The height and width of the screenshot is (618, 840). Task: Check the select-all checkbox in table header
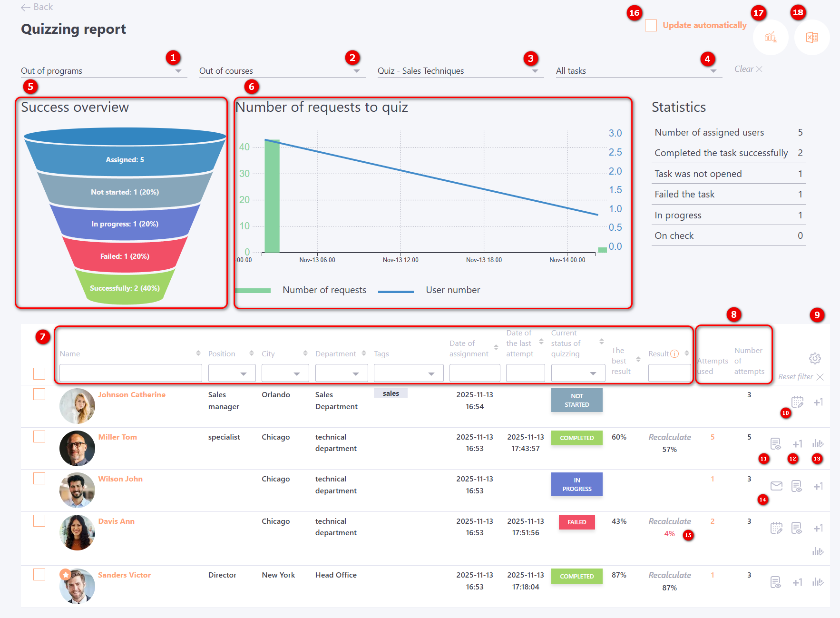point(39,374)
